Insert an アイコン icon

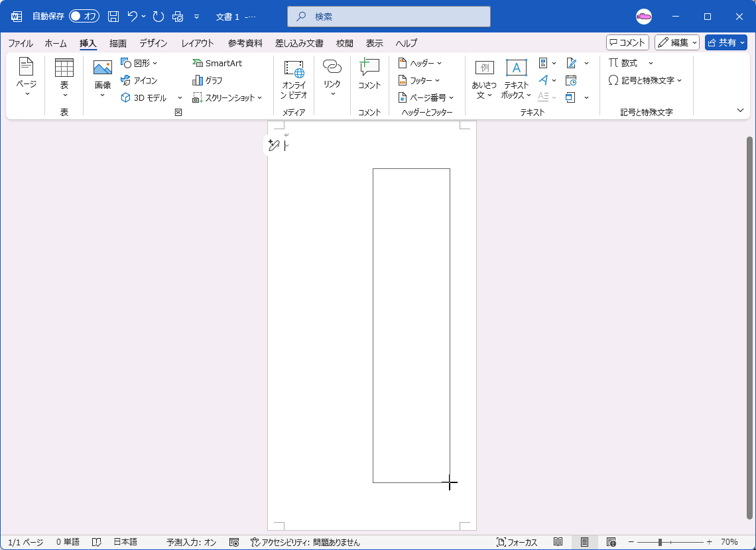[x=139, y=80]
